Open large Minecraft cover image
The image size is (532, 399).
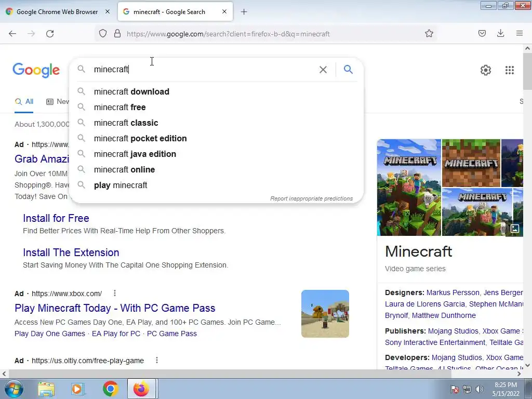click(409, 187)
